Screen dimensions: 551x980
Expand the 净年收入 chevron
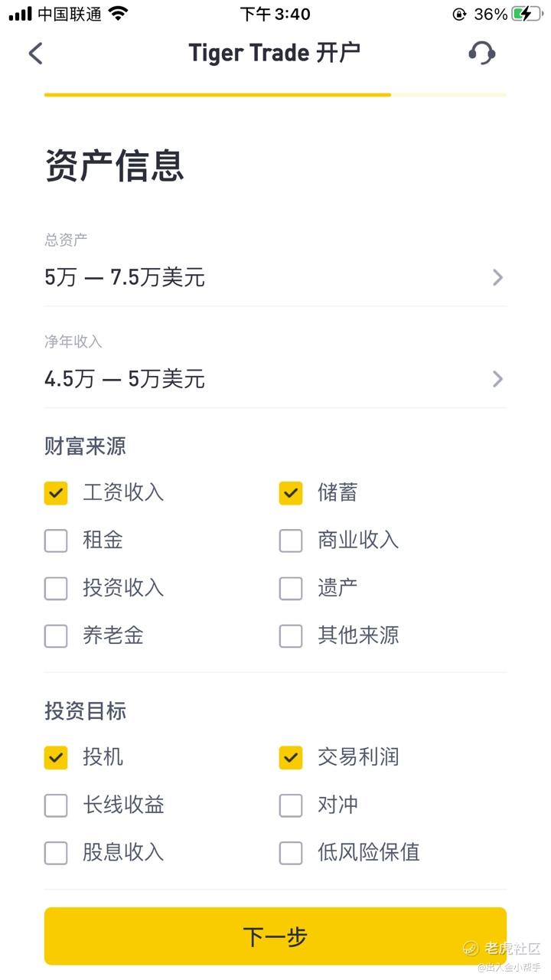(497, 379)
